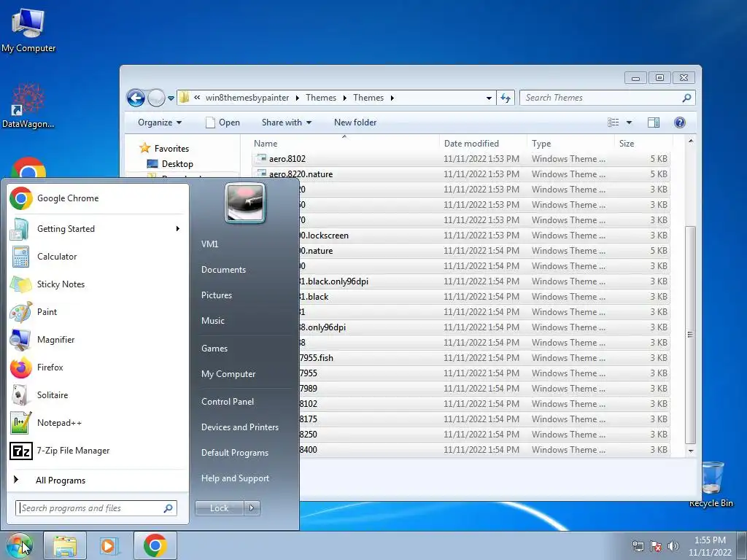This screenshot has height=560, width=747.
Task: Click Open toolbar button
Action: [x=222, y=122]
